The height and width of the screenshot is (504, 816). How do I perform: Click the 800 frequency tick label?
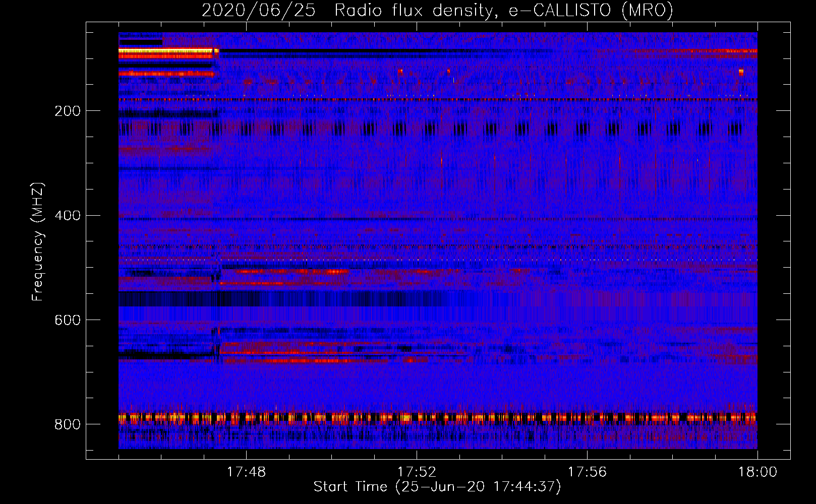tap(68, 424)
